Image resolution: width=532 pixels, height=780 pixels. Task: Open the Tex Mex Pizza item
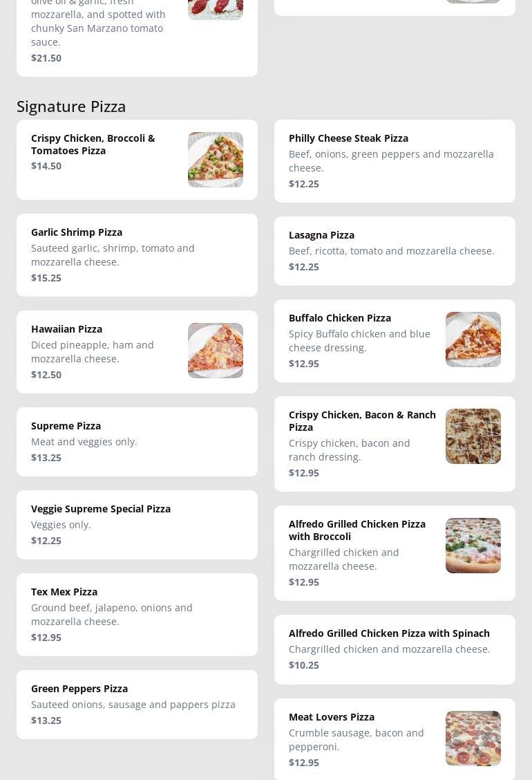pyautogui.click(x=64, y=592)
